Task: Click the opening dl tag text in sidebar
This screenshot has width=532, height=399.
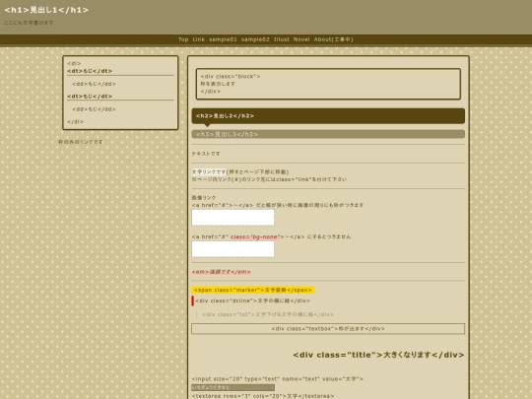Action: pos(74,63)
